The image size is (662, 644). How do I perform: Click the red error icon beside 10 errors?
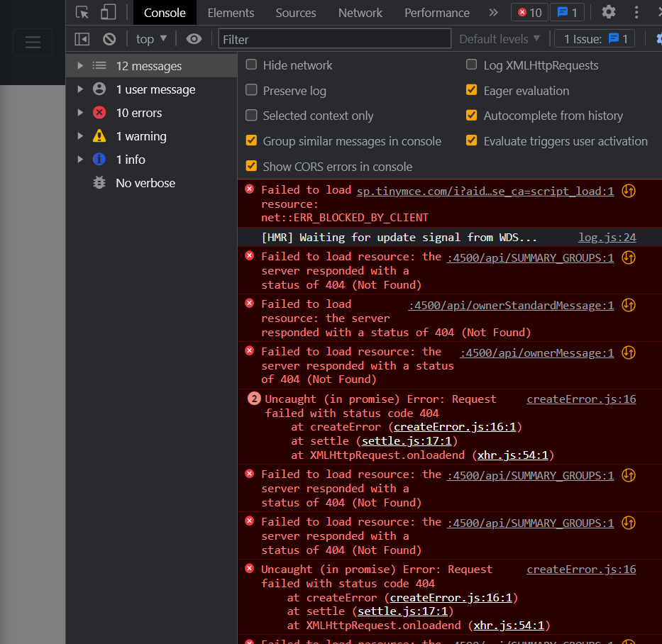pyautogui.click(x=99, y=112)
